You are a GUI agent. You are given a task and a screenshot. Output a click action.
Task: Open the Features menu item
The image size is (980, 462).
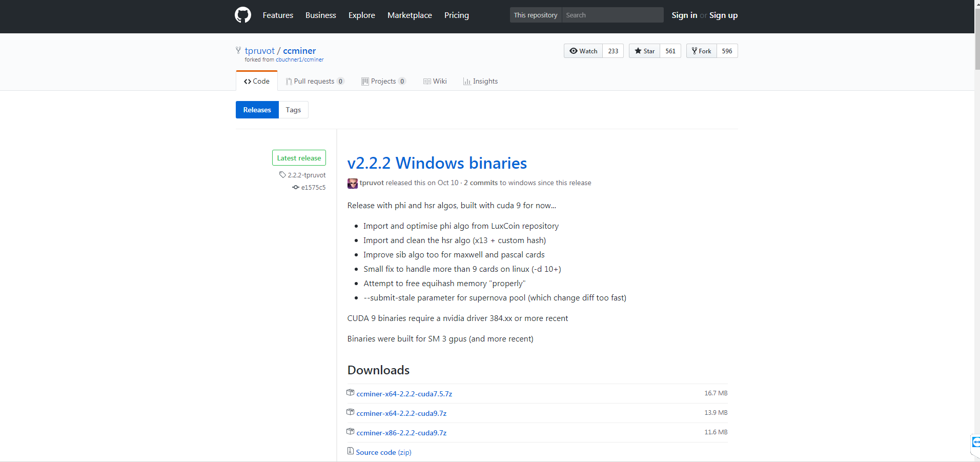pos(278,15)
